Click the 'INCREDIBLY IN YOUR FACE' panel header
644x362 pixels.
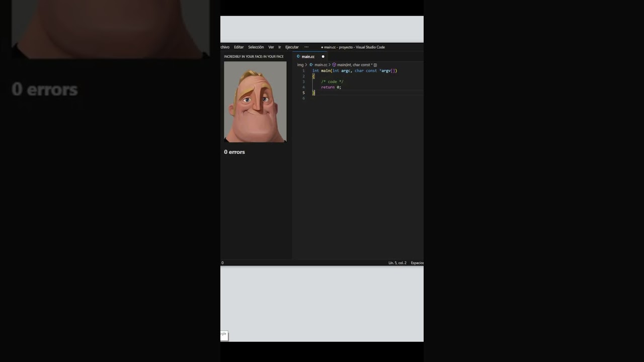click(x=254, y=57)
